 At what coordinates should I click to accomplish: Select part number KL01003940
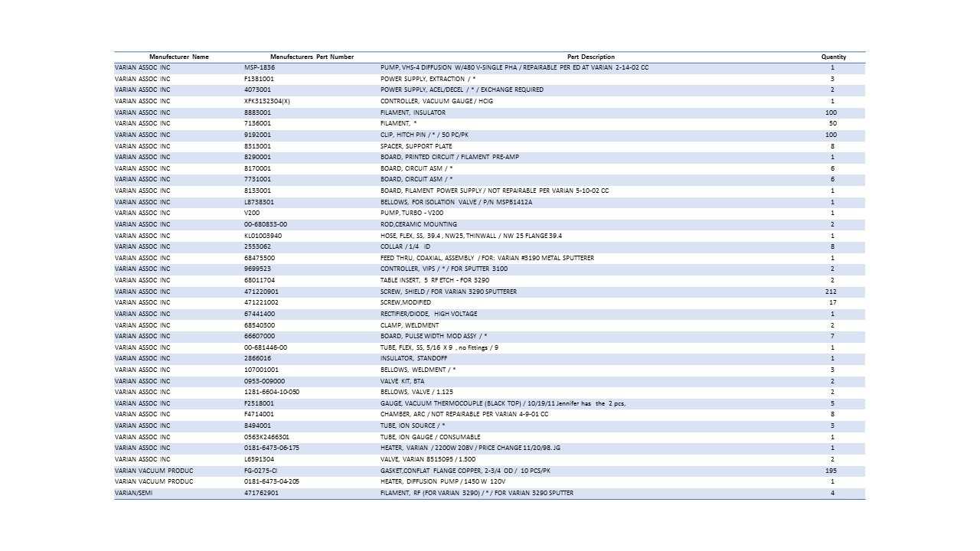click(x=263, y=236)
